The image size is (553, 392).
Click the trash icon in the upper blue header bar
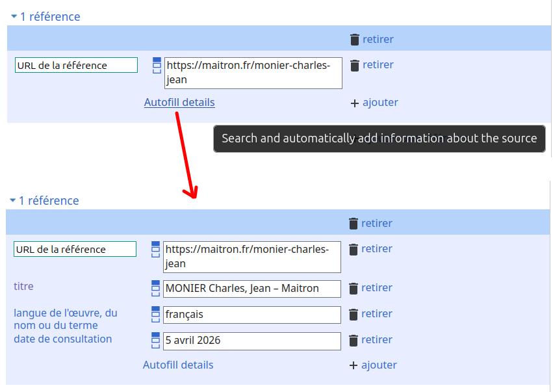coord(355,40)
